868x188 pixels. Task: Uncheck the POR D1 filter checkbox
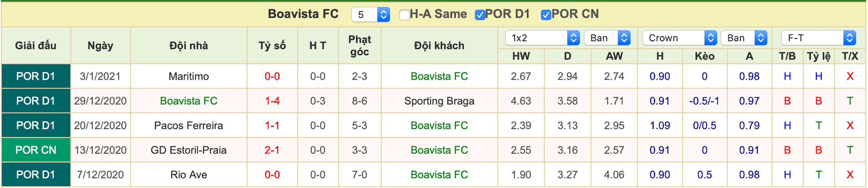(480, 15)
